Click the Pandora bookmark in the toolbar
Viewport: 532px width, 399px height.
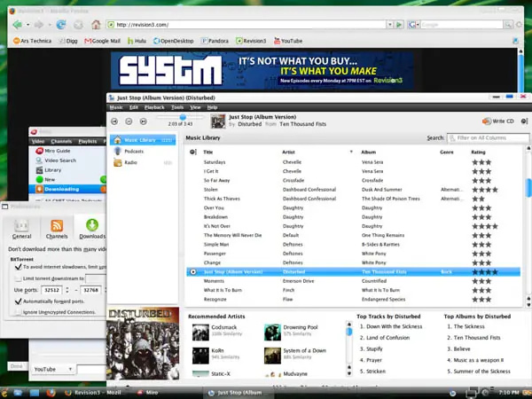click(x=219, y=40)
